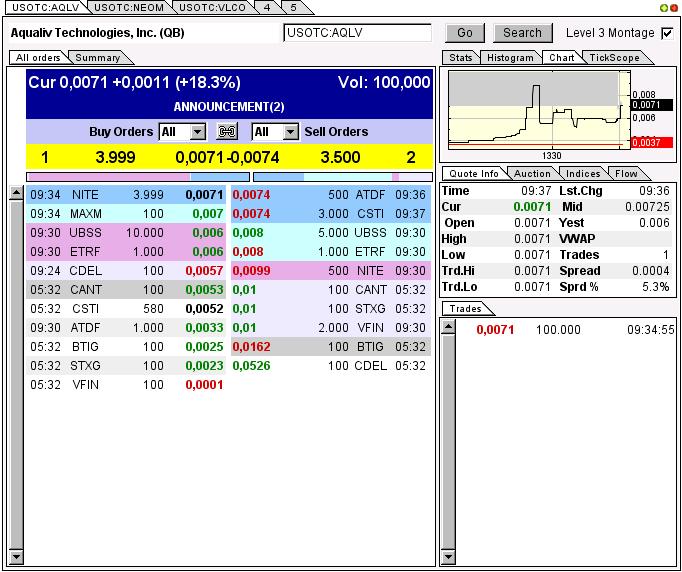Open the Buy Orders All dropdown
682x572 pixels.
(183, 131)
